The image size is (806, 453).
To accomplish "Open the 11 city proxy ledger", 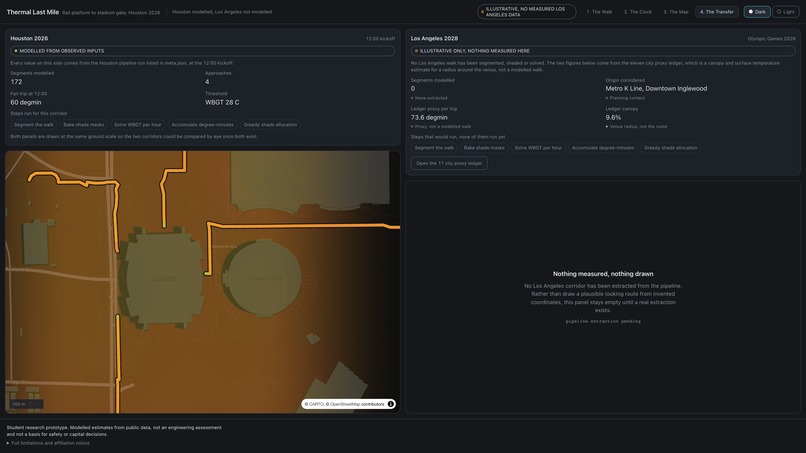I will coord(449,164).
